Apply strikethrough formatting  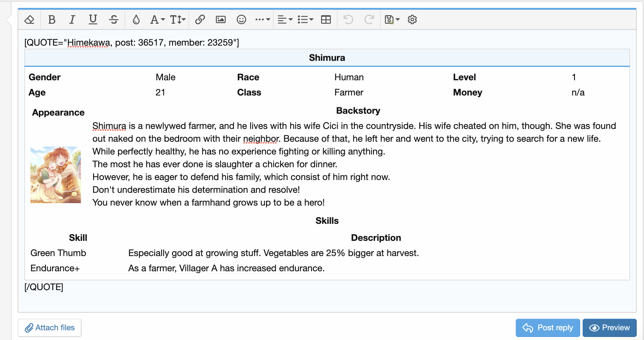114,20
